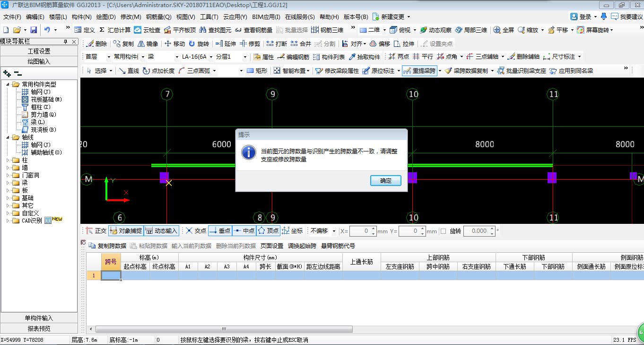Toggle 动态输入 dynamic input

pos(161,231)
